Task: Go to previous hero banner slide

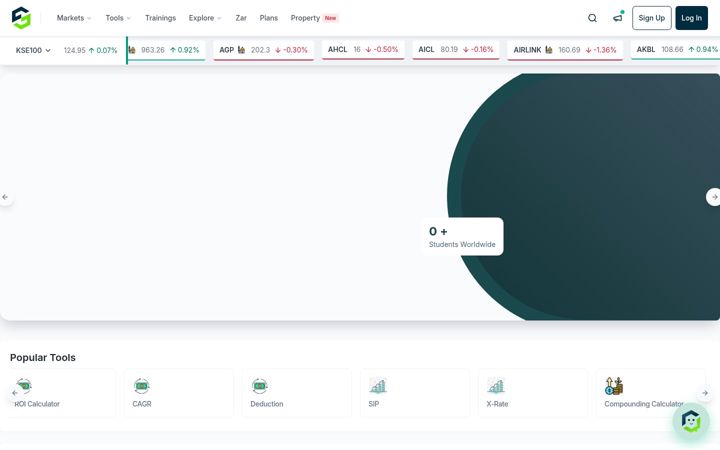Action: click(x=6, y=197)
